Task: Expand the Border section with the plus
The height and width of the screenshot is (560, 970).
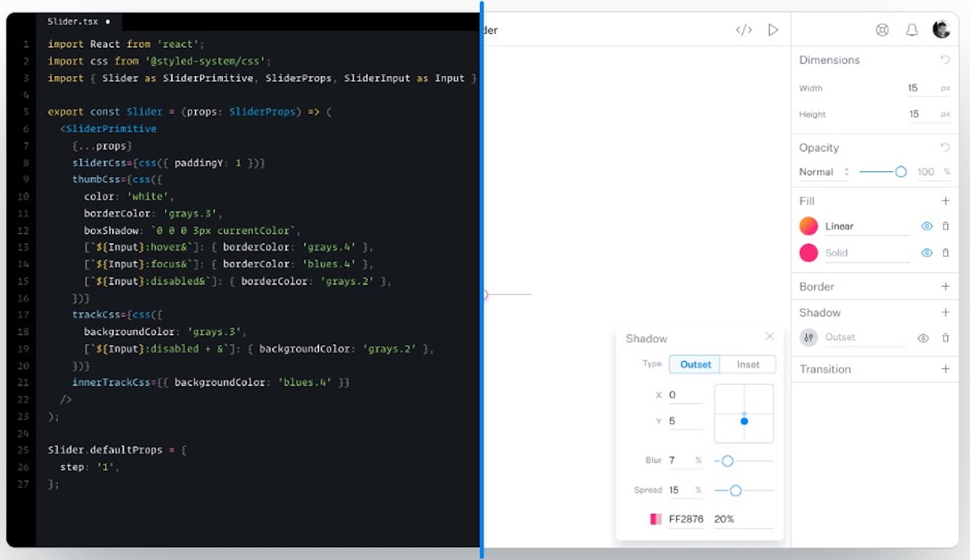Action: (946, 286)
